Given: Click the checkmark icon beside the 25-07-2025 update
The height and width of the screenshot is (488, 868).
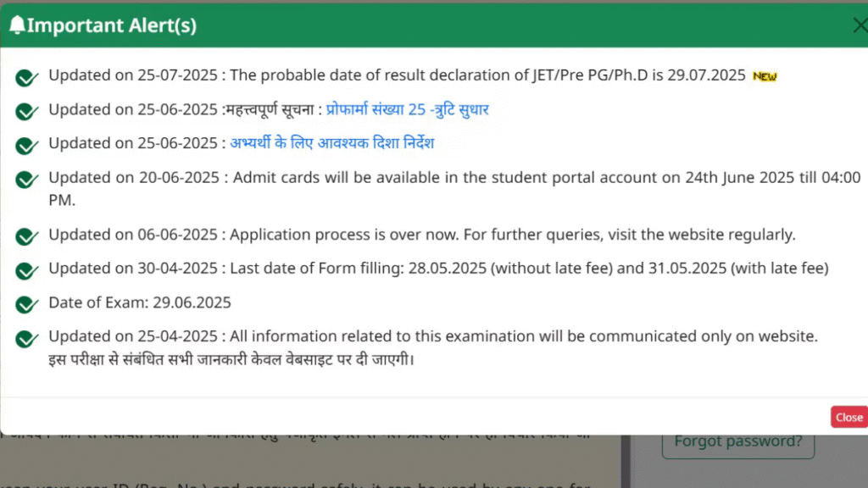Looking at the screenshot, I should pyautogui.click(x=26, y=78).
